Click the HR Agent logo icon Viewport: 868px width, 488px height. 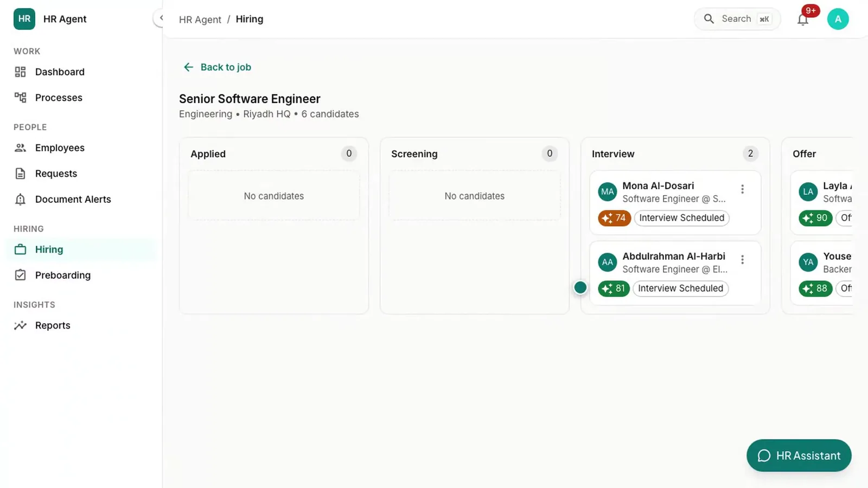pos(24,19)
